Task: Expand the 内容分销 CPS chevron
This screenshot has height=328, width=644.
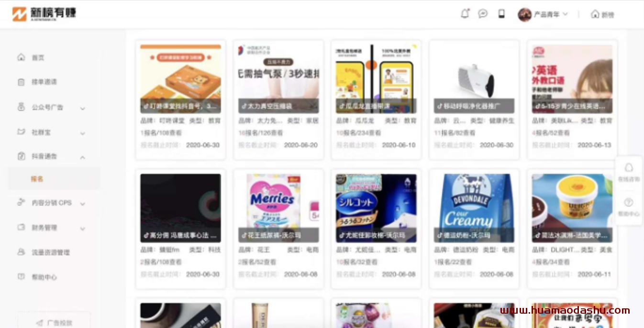Action: coord(82,204)
